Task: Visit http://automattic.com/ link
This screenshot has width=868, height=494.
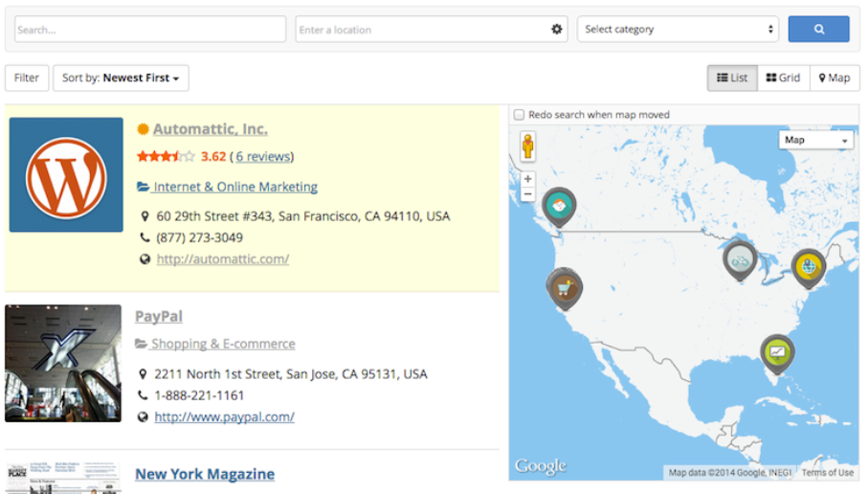Action: tap(223, 259)
